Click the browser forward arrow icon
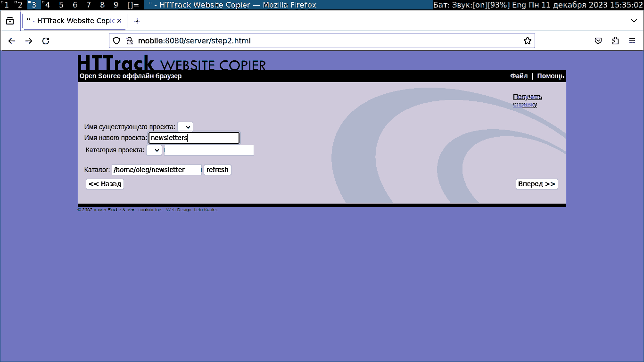644x362 pixels. click(29, 41)
